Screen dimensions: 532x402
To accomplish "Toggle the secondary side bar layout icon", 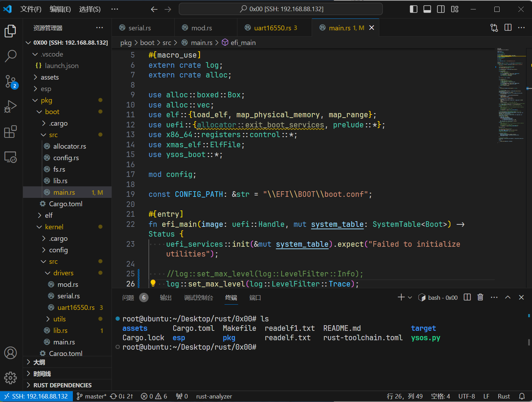I will pos(441,9).
